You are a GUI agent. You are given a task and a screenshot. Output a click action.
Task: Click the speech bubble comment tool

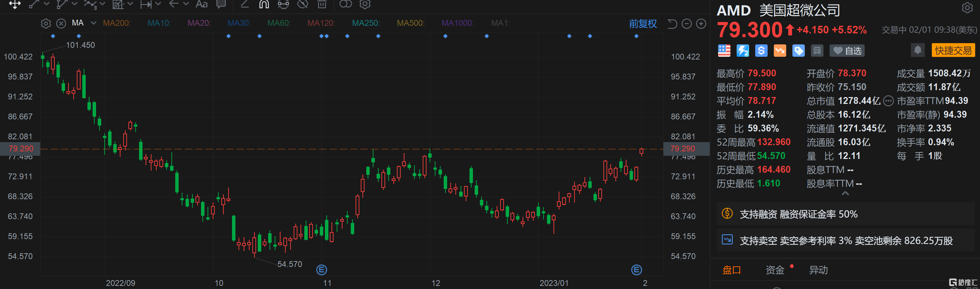[221, 4]
